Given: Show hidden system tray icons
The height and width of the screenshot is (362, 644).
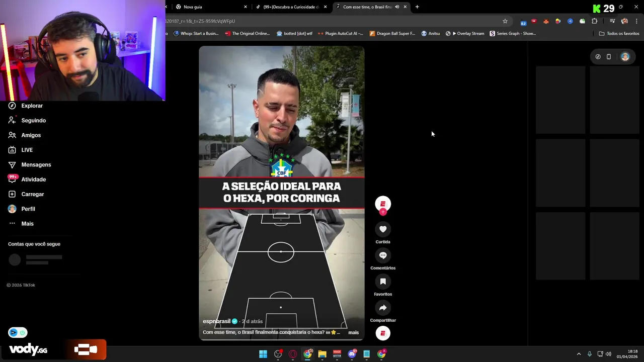Looking at the screenshot, I should click(x=579, y=354).
